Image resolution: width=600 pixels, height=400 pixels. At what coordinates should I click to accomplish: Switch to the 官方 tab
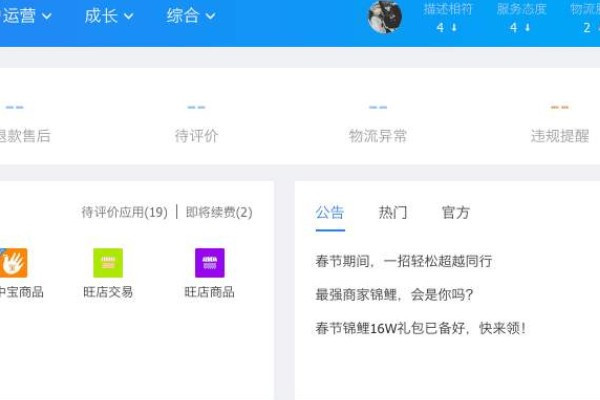coord(456,212)
